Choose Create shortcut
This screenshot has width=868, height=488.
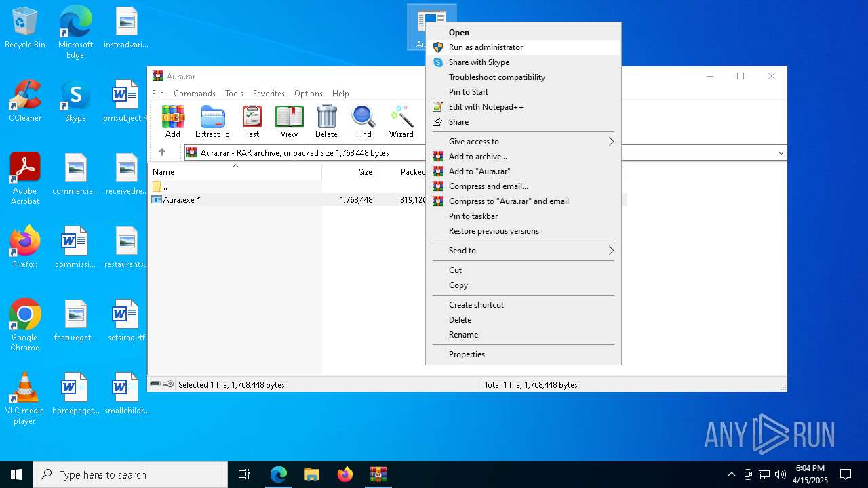point(523,305)
